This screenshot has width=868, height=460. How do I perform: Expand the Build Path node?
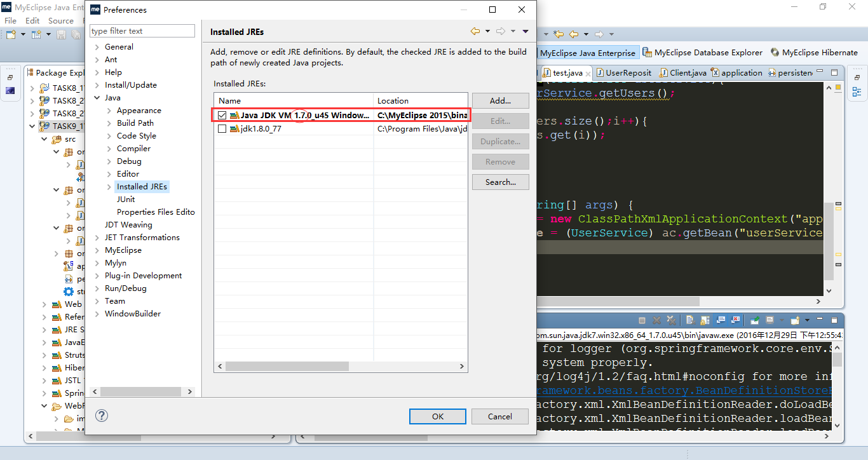pos(109,123)
